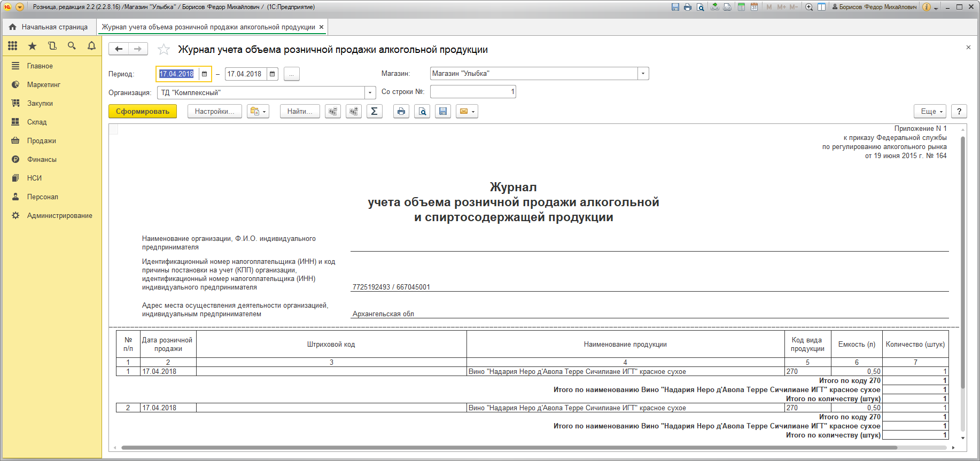Open the Администрирование section
The height and width of the screenshot is (461, 980).
tap(60, 216)
